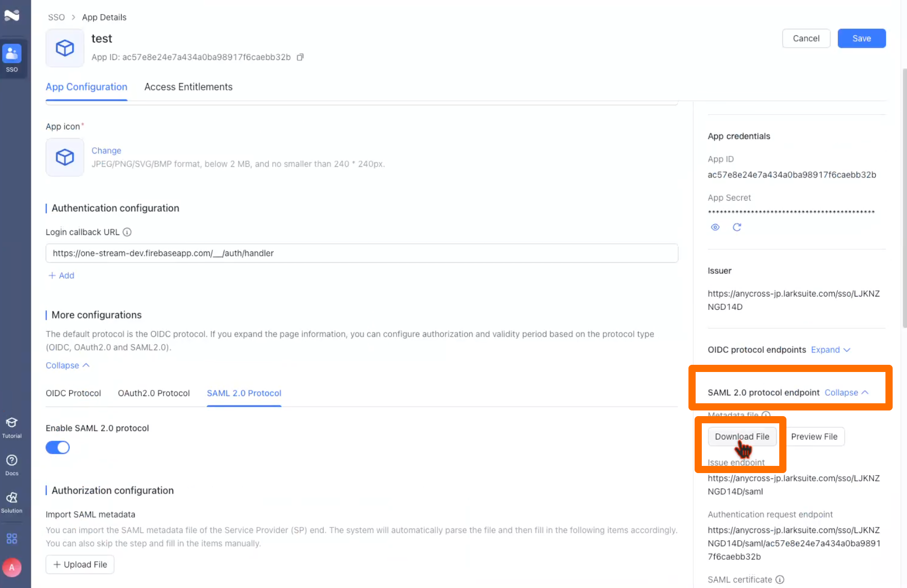Screen dimensions: 907x588
Task: Open the apps grid icon in sidebar
Action: 12,538
